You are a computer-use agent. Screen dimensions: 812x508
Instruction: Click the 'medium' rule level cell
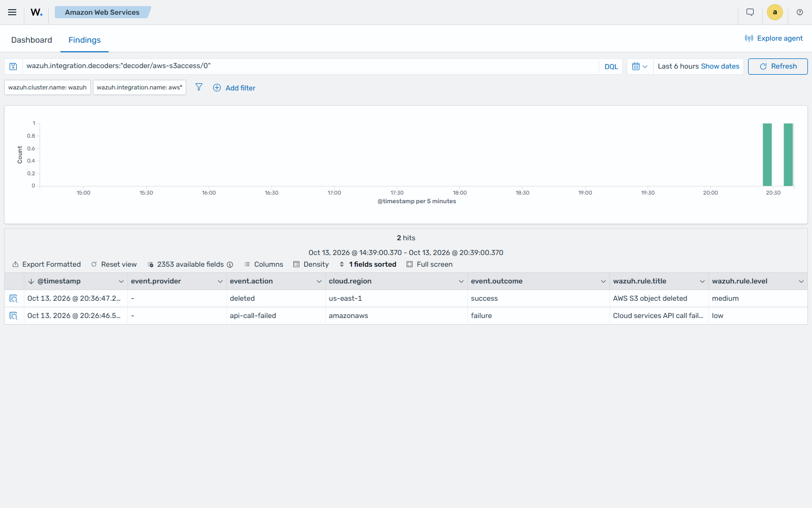[758, 299]
